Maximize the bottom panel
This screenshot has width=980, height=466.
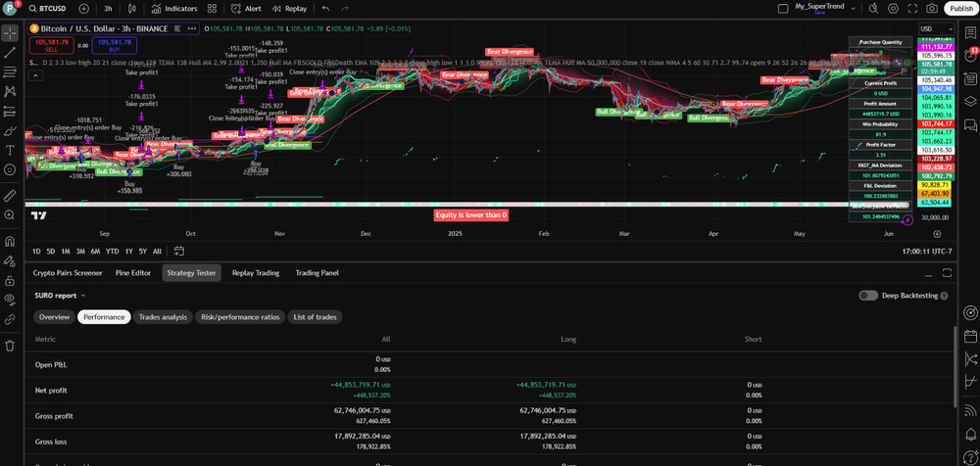pyautogui.click(x=947, y=273)
